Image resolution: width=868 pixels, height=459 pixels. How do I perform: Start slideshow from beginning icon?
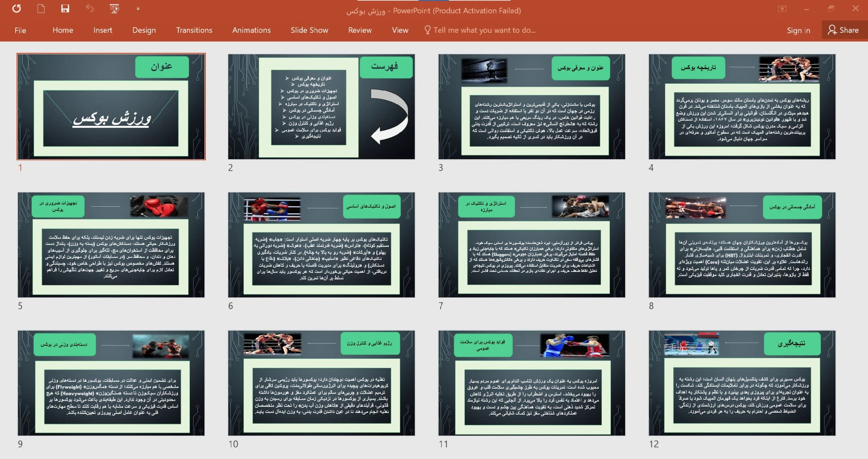(x=114, y=8)
